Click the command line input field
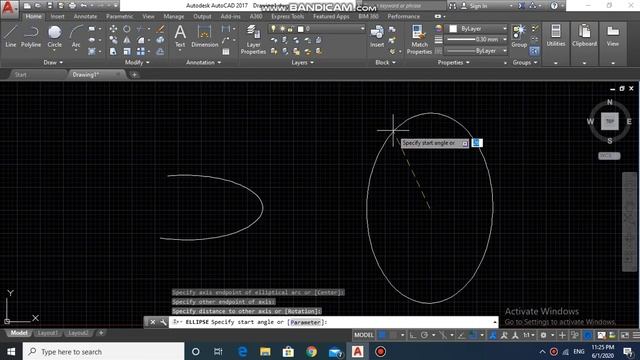Image resolution: width=640 pixels, height=360 pixels. [333, 322]
